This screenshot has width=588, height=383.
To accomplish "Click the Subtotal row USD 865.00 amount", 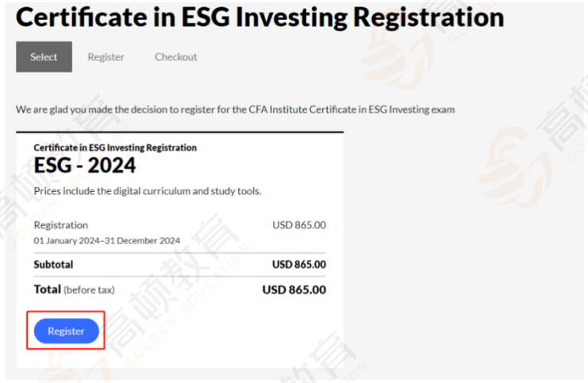I will [x=298, y=264].
